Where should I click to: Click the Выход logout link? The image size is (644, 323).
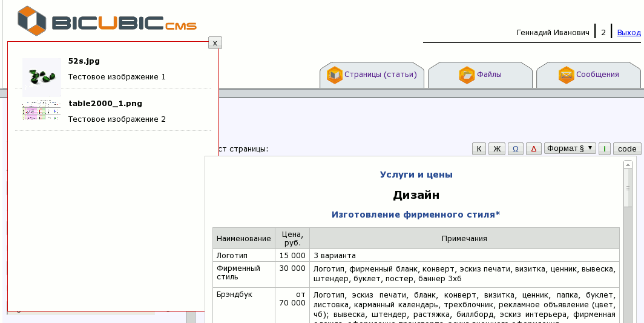pos(629,33)
